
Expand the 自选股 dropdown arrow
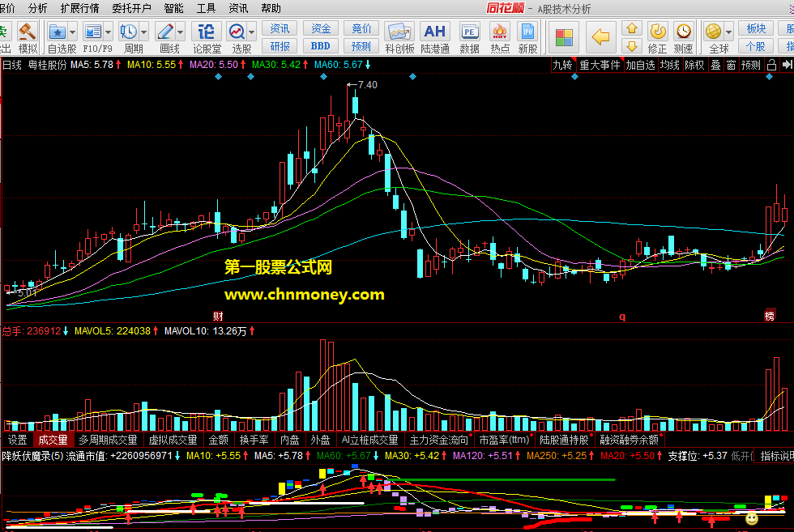point(72,32)
